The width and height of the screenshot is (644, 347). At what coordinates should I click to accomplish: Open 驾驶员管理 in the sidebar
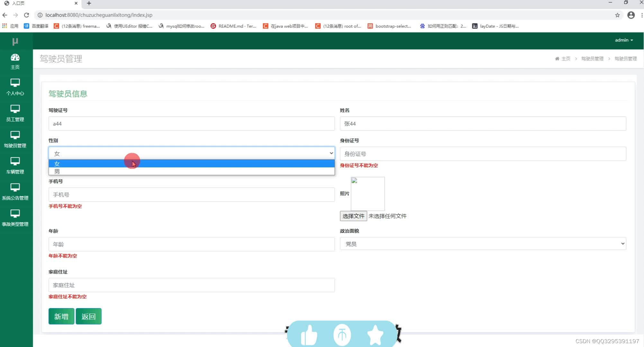tap(15, 140)
